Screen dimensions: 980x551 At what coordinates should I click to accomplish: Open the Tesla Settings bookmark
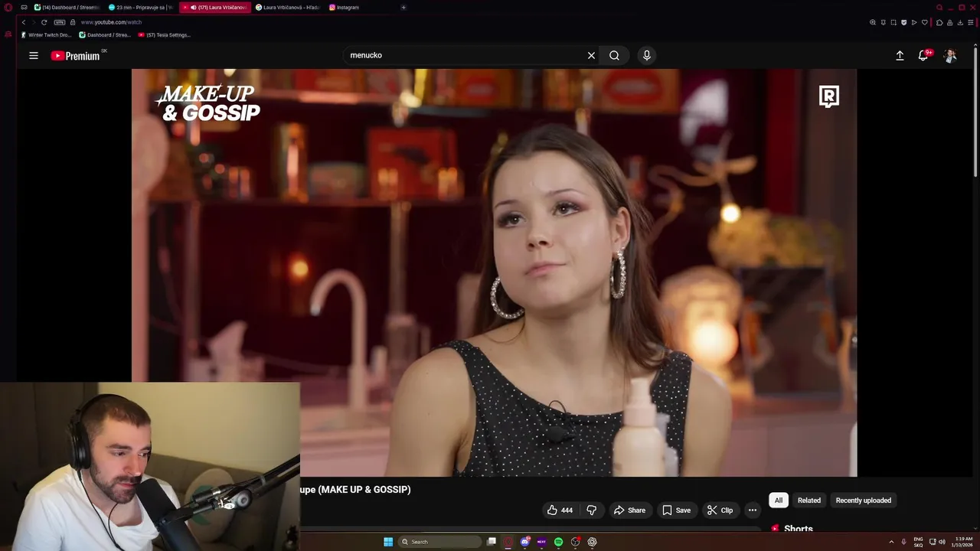(x=164, y=35)
